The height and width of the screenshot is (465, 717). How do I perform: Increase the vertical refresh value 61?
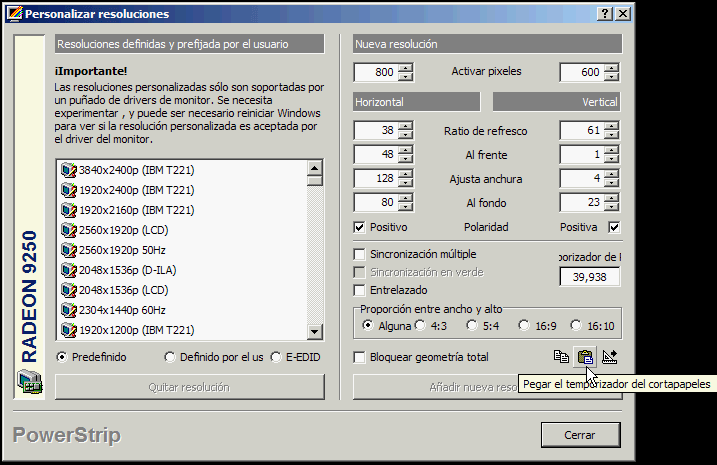pos(611,127)
